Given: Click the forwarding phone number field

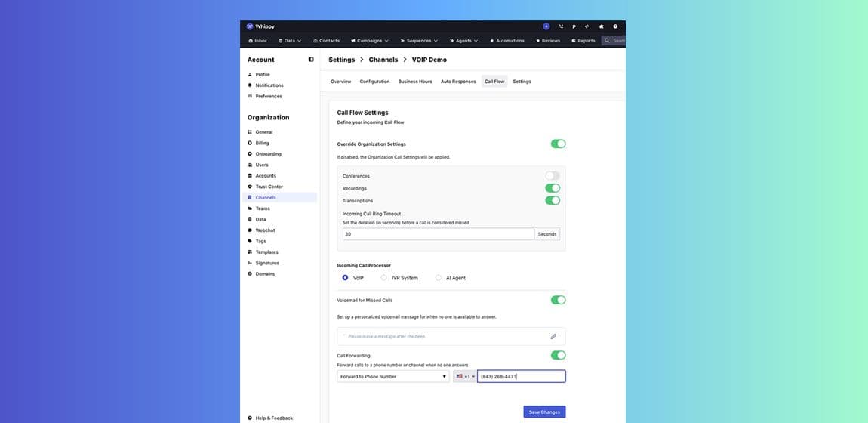Looking at the screenshot, I should coord(522,376).
